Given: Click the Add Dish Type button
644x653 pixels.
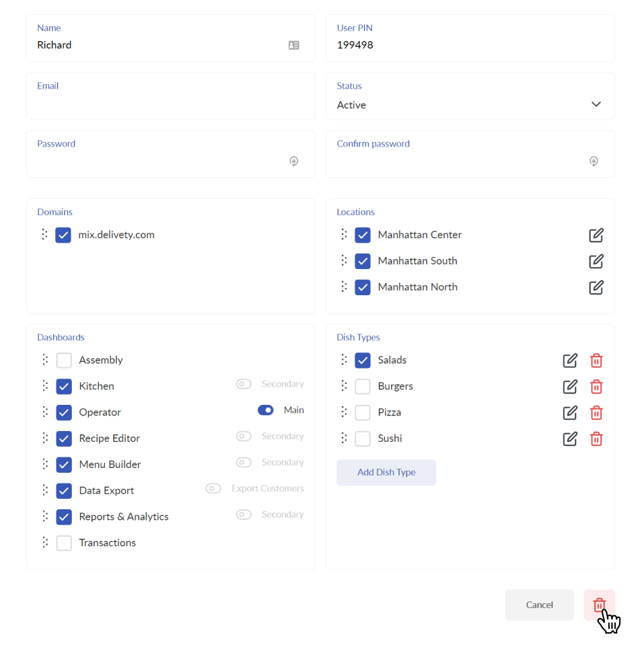Looking at the screenshot, I should [386, 472].
